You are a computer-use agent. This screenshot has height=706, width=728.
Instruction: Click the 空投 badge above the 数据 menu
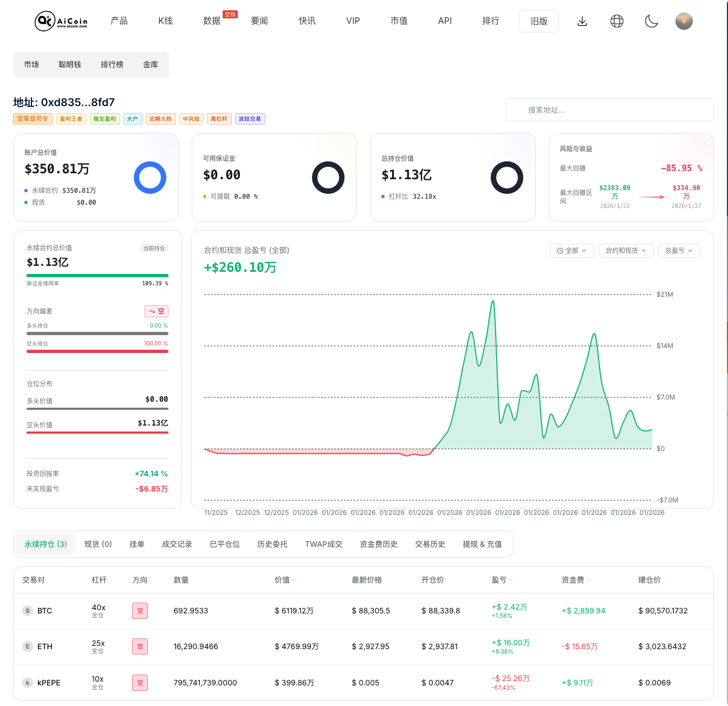point(230,14)
